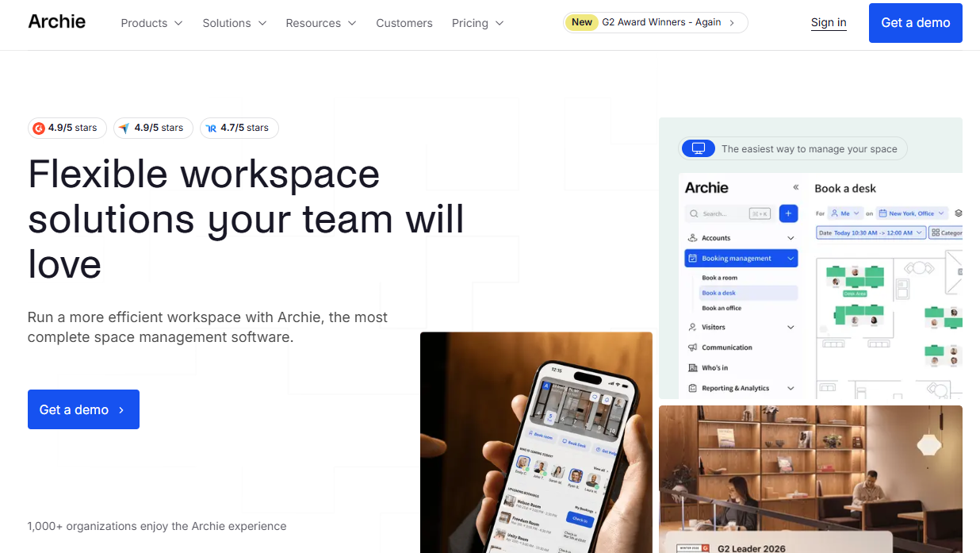Open the G2 Award Winners - Again announcement
Viewport: 980px width, 553px height.
[655, 23]
